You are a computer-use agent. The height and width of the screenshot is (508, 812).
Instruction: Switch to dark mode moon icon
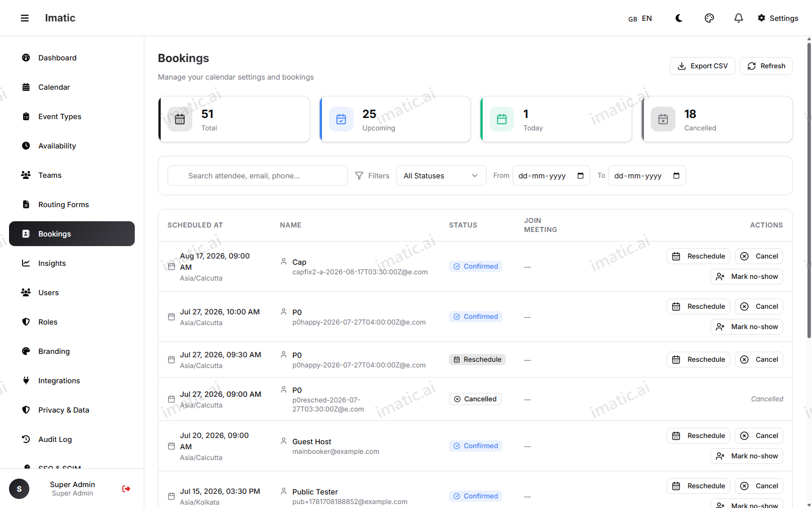point(679,18)
